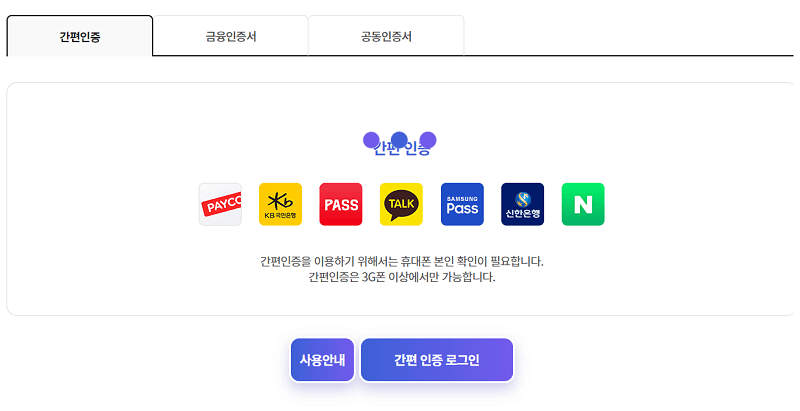Click the right purple loading dot
Viewport: 800px width, 411px height.
tap(428, 140)
